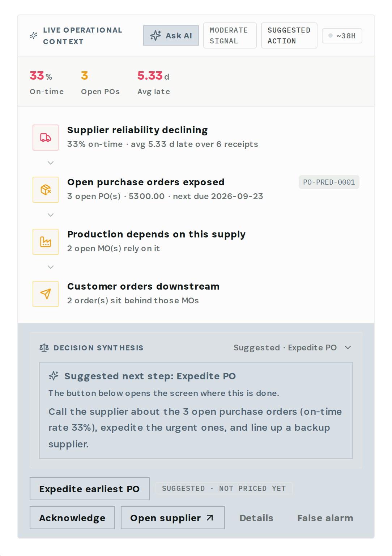Acknowledge the supplier alert
The height and width of the screenshot is (556, 392).
pyautogui.click(x=72, y=518)
